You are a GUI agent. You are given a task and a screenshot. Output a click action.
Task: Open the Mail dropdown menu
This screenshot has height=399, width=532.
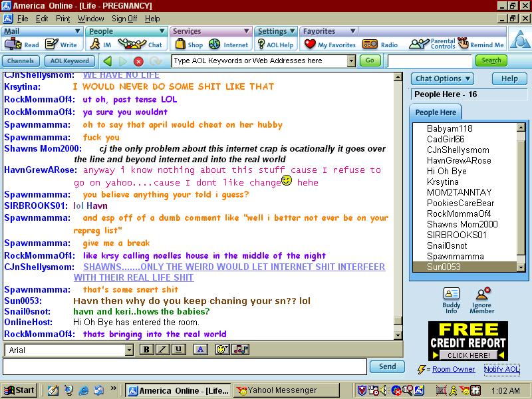78,31
